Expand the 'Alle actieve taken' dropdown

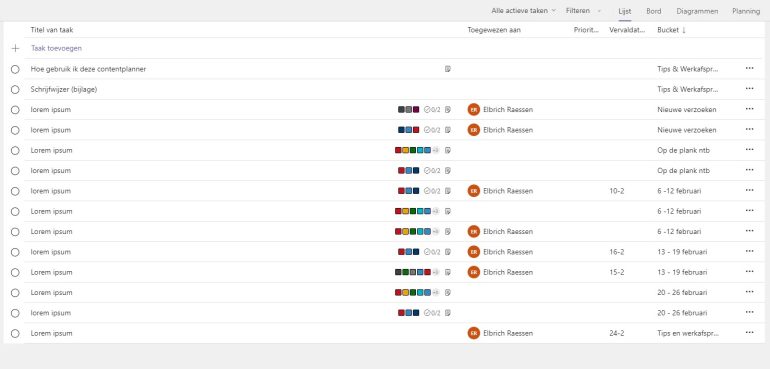tap(523, 11)
